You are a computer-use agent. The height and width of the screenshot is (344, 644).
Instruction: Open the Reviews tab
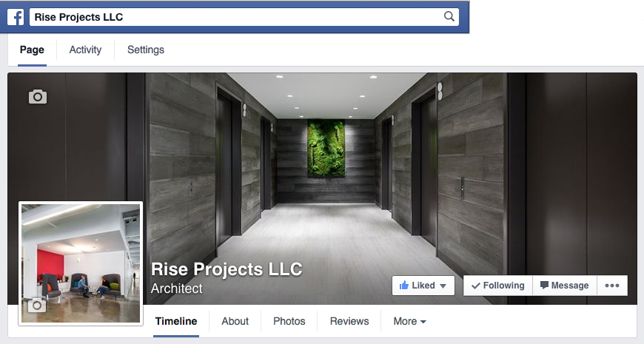[349, 321]
